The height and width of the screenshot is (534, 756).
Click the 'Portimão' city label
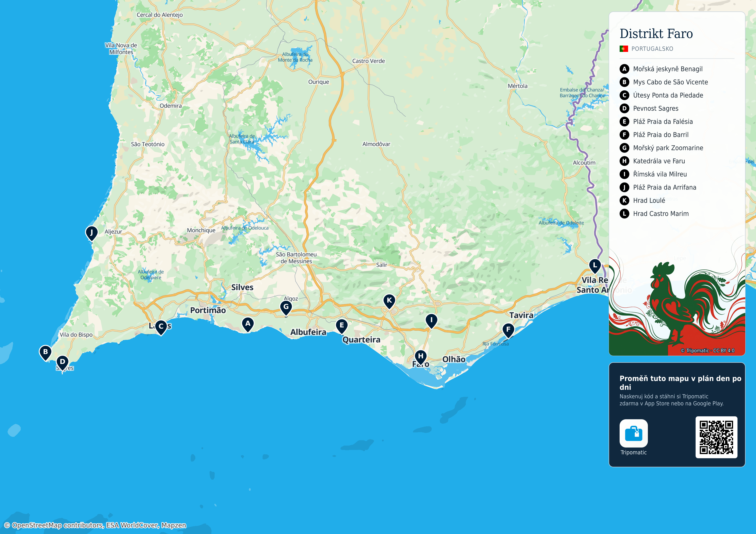click(x=208, y=310)
